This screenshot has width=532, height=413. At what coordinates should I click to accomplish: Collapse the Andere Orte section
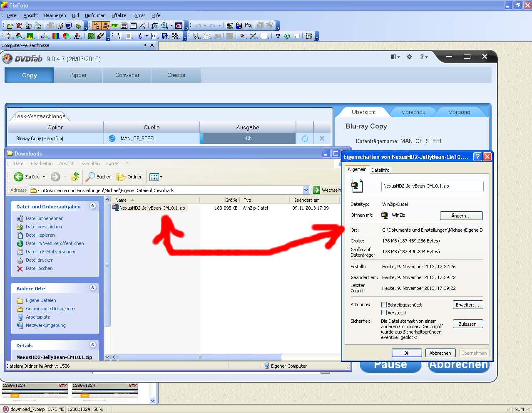pyautogui.click(x=93, y=288)
